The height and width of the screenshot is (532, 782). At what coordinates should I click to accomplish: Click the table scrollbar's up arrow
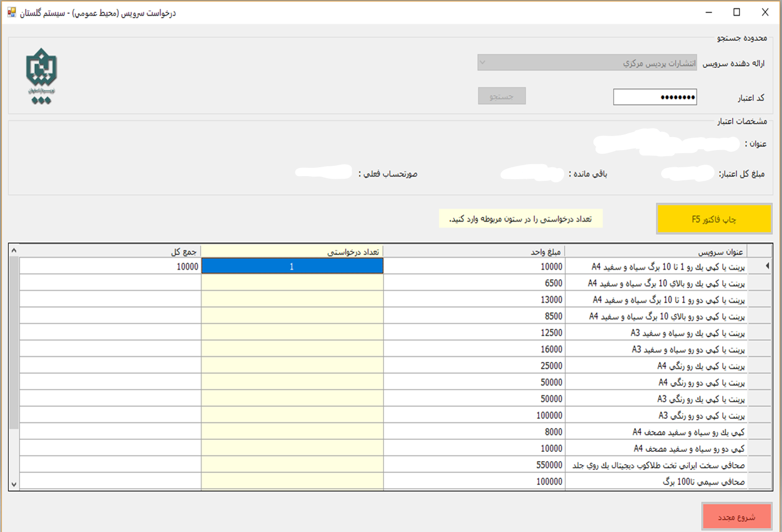click(14, 251)
